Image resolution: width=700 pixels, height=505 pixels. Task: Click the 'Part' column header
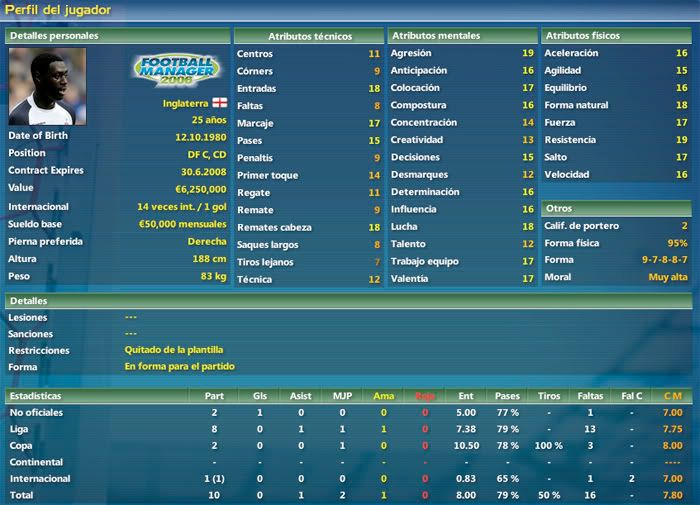point(214,396)
